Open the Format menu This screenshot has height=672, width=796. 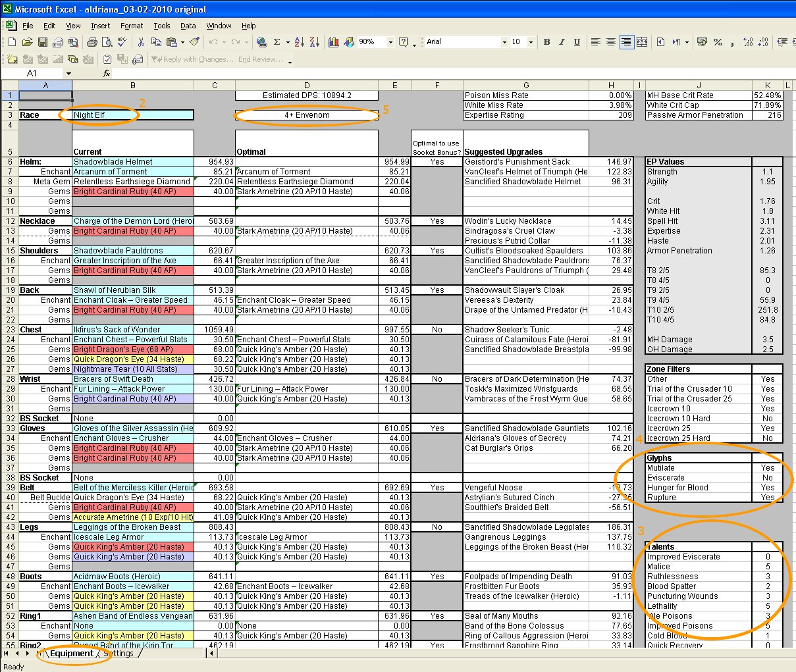(x=132, y=26)
